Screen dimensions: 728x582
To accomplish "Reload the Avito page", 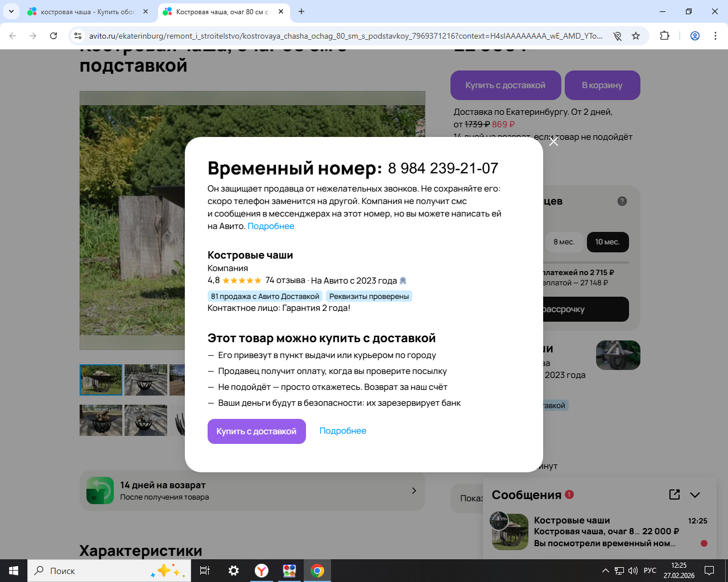I will coord(53,36).
